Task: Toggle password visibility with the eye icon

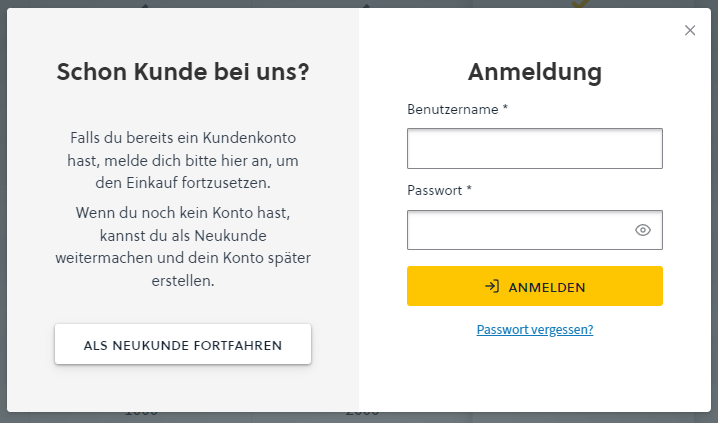Action: tap(643, 230)
